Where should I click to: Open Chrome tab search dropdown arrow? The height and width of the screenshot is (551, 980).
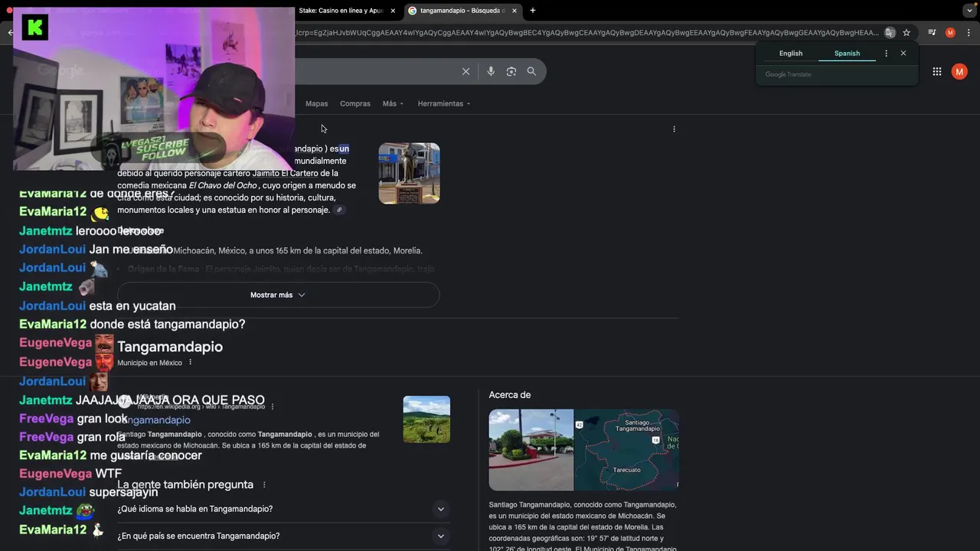[969, 11]
